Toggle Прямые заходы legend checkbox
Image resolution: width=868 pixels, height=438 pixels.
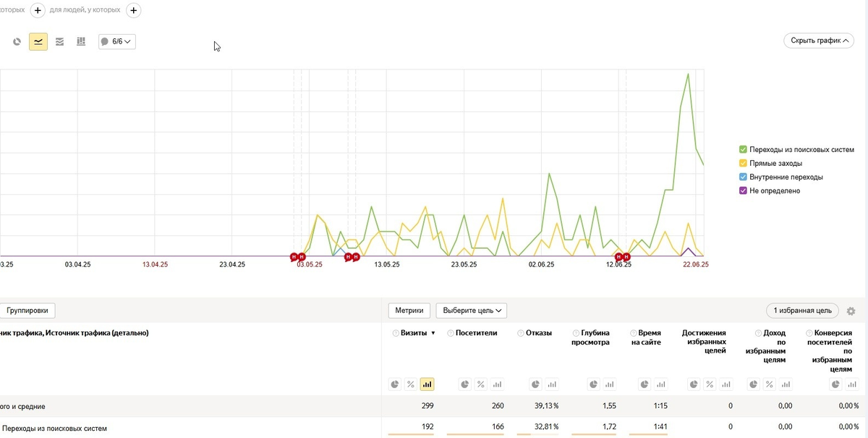click(743, 163)
